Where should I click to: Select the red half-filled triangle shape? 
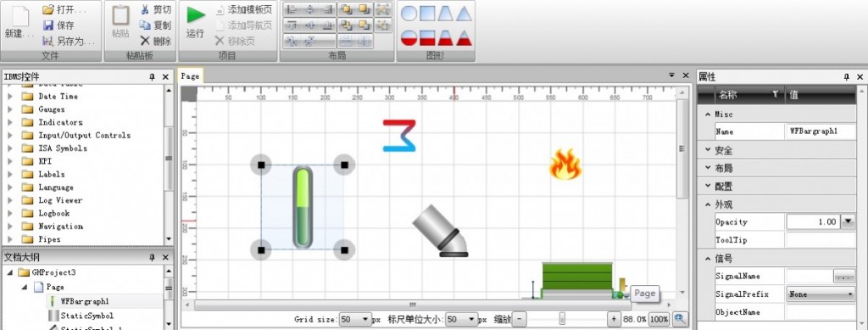[464, 38]
